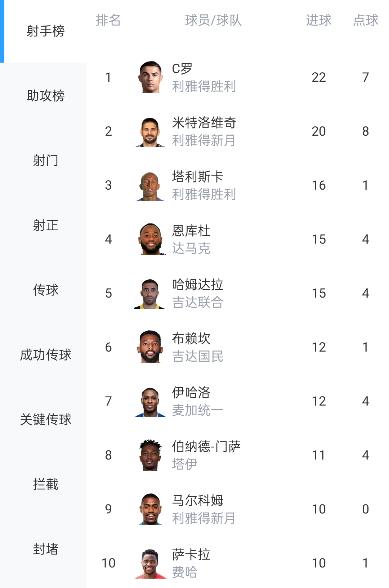Select 传球 in sidebar
The image size is (389, 588).
point(45,290)
